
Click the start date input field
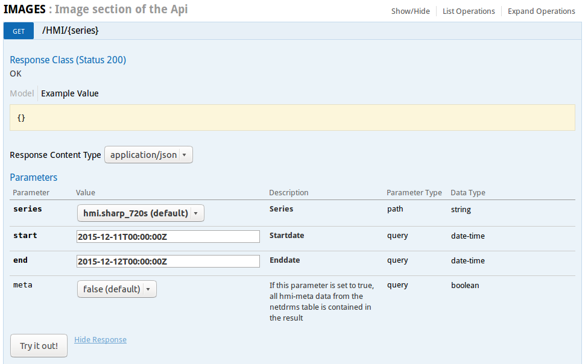[168, 236]
